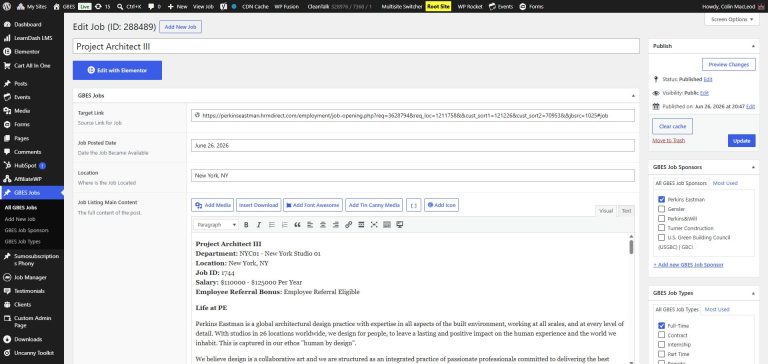Collapse the GBES Job Sponsors metabox
Viewport: 768px width, 364px height.
coord(753,167)
